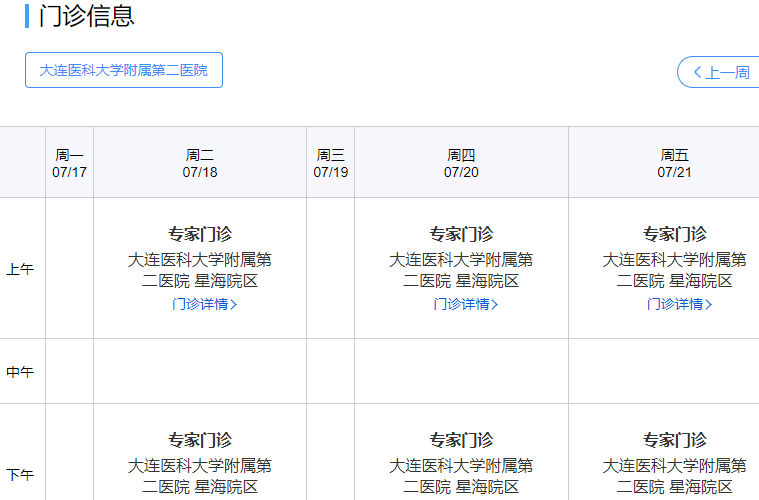
Task: Click the 上午 row label
Action: [x=21, y=269]
